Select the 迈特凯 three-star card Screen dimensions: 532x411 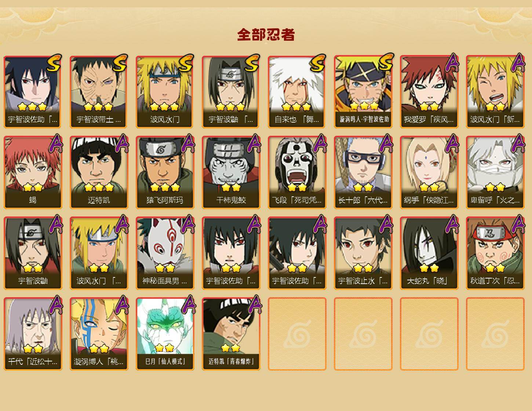(x=99, y=172)
